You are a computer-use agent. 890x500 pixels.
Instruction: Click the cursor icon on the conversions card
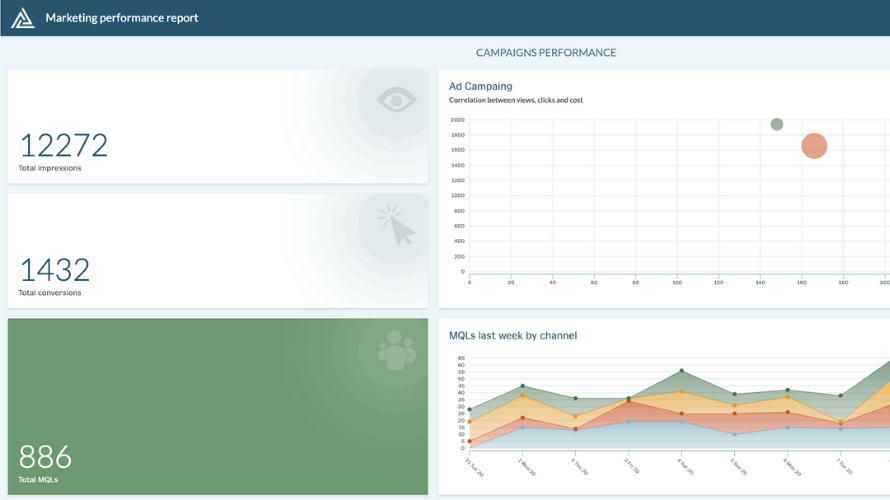(x=397, y=226)
